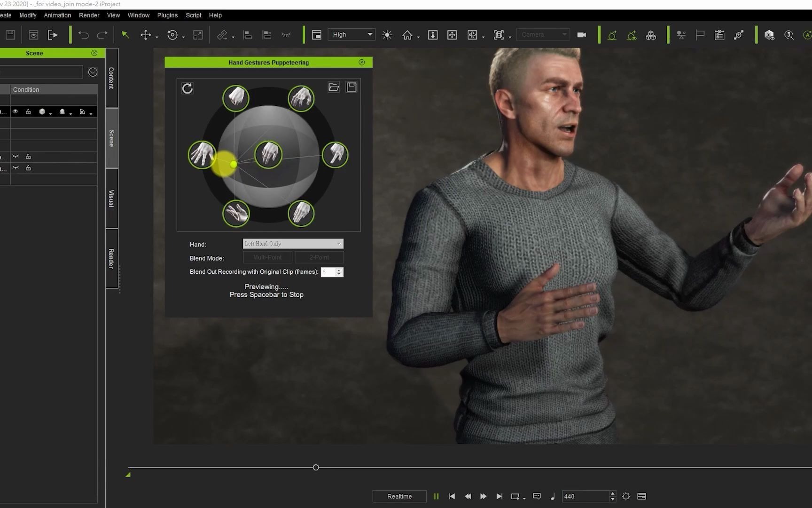Click the flag marker icon in the toolbar

point(700,34)
